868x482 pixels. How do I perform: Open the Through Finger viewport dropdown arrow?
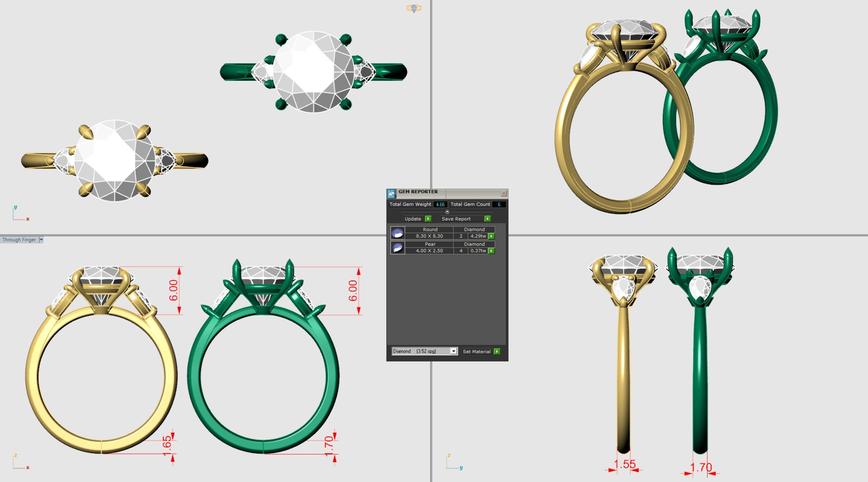[41, 240]
